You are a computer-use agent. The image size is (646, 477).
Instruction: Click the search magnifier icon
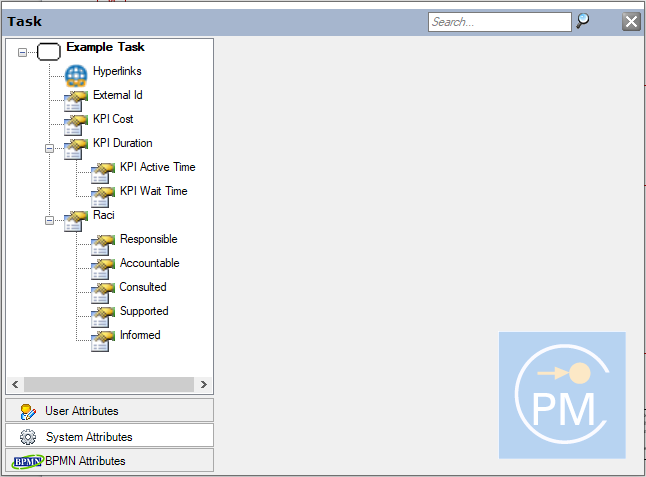583,21
